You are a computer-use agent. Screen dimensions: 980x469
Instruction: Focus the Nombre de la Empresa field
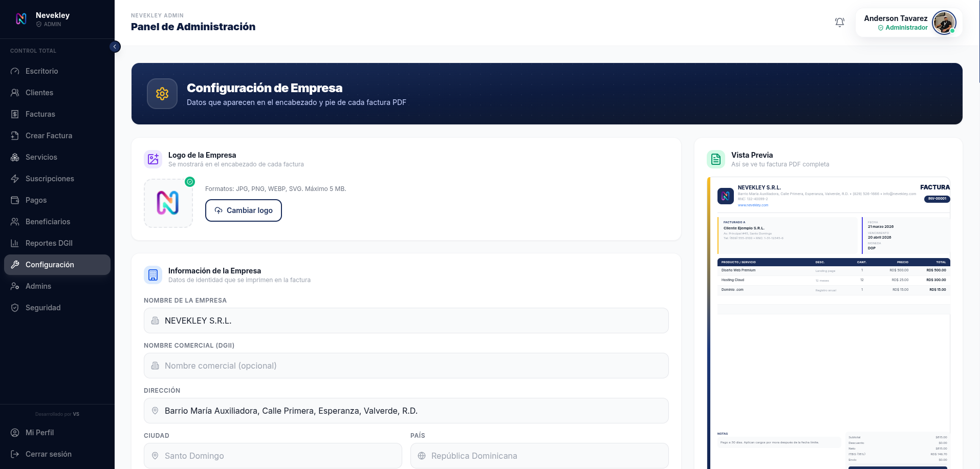click(406, 321)
